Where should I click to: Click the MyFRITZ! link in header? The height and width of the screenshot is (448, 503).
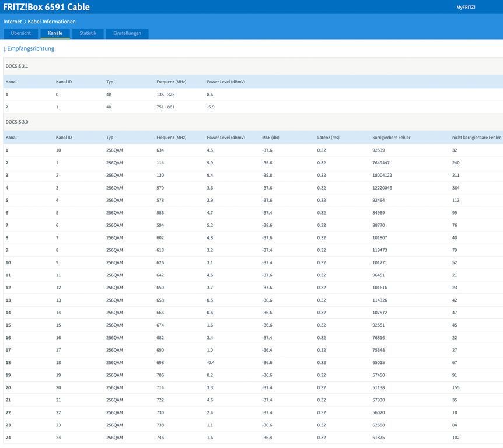466,7
